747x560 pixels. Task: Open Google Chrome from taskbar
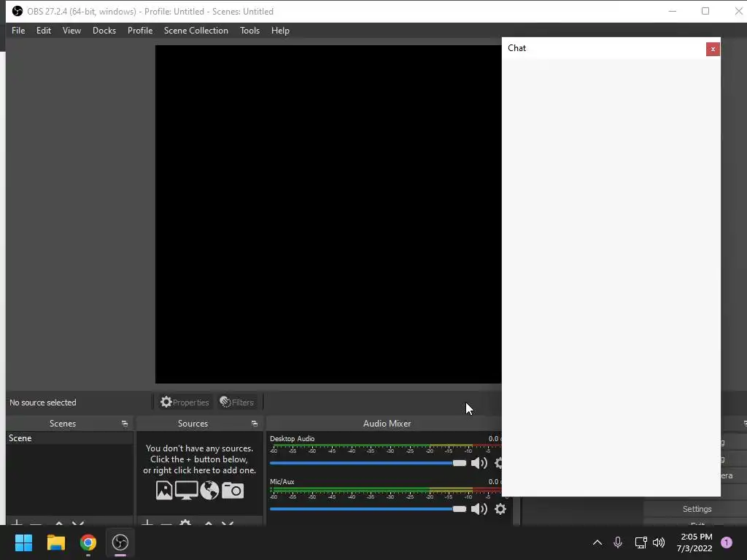[88, 542]
